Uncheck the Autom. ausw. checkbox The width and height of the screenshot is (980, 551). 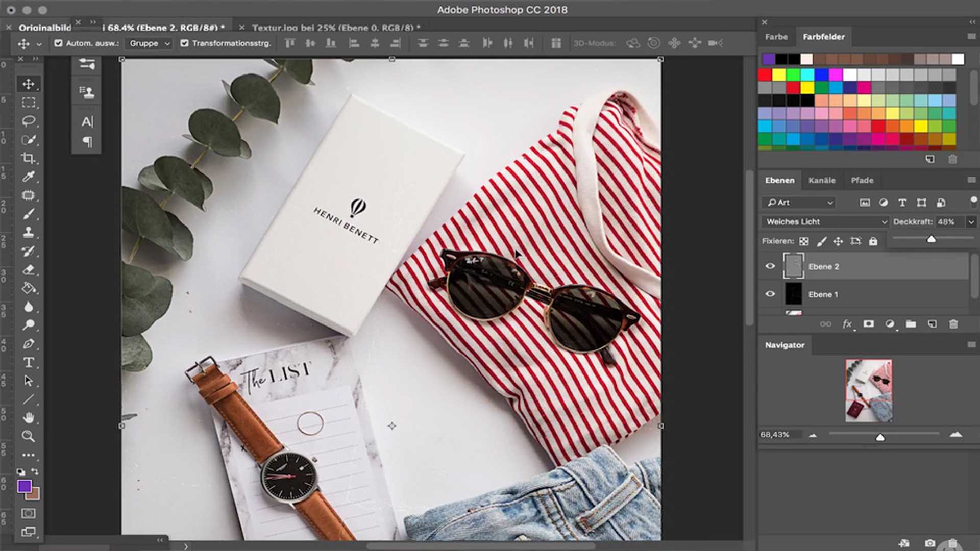(58, 43)
